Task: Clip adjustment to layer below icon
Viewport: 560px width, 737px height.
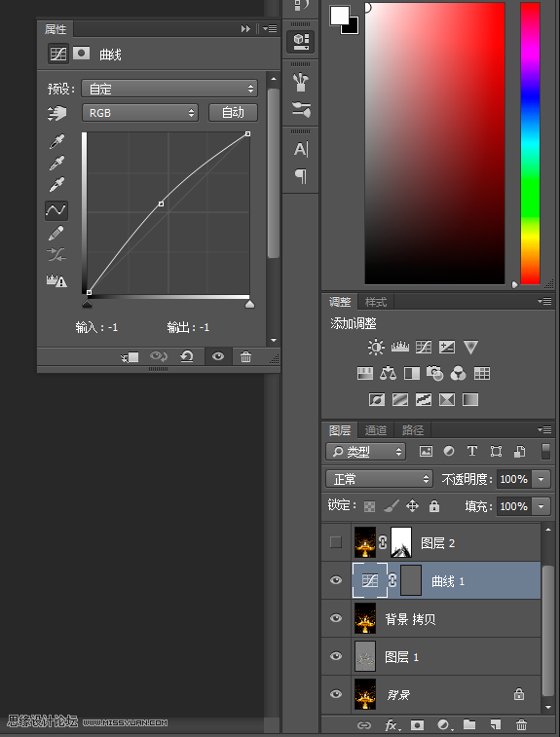Action: click(x=130, y=357)
